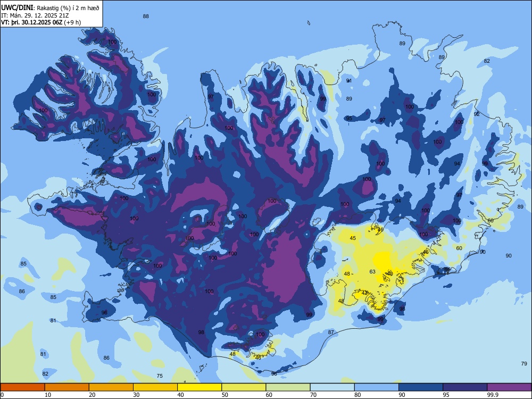
Task: Click the '(+9 h)' forecast offset text
Action: pos(73,22)
